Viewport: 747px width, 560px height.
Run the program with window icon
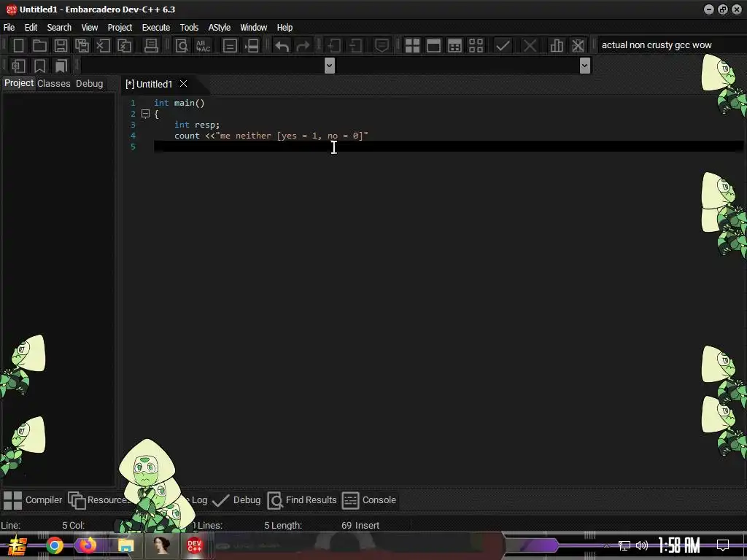click(433, 46)
